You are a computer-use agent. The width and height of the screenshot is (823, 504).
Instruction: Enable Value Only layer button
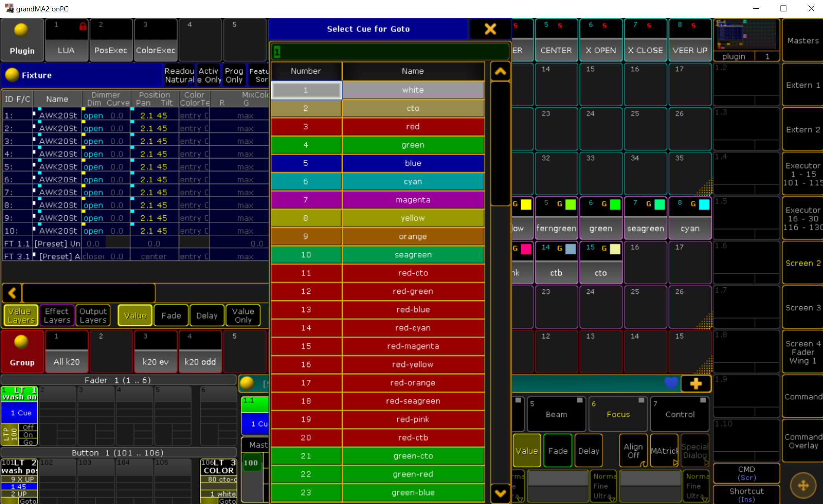coord(243,315)
